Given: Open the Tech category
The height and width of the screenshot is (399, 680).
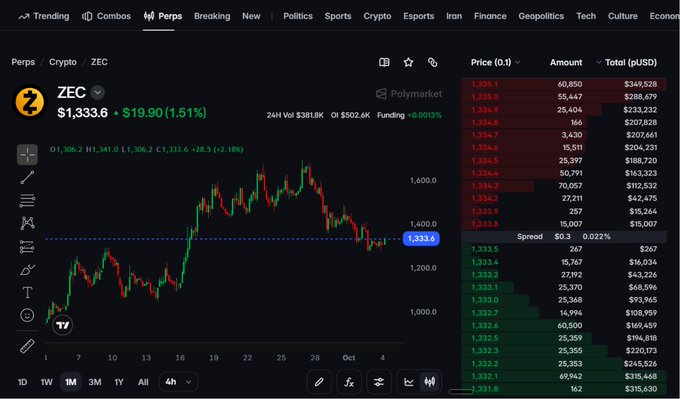Looking at the screenshot, I should 586,16.
